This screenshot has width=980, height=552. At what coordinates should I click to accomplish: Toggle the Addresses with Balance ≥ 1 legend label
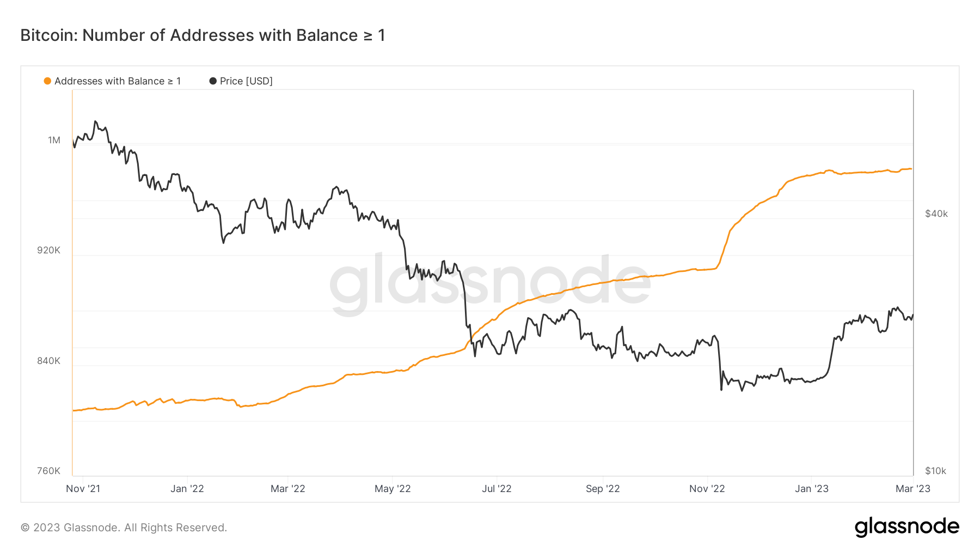[118, 81]
